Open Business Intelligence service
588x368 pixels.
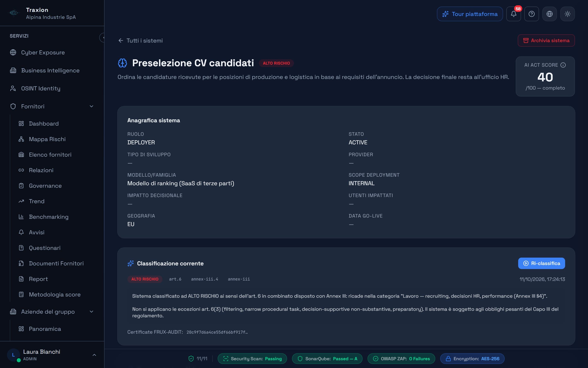pyautogui.click(x=52, y=70)
